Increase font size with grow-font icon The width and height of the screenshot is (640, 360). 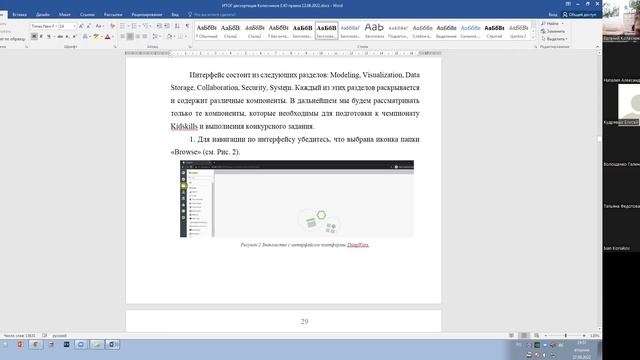81,26
